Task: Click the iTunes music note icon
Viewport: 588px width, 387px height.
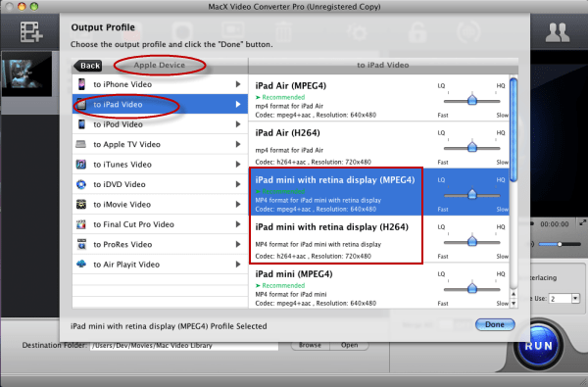Action: tap(81, 165)
